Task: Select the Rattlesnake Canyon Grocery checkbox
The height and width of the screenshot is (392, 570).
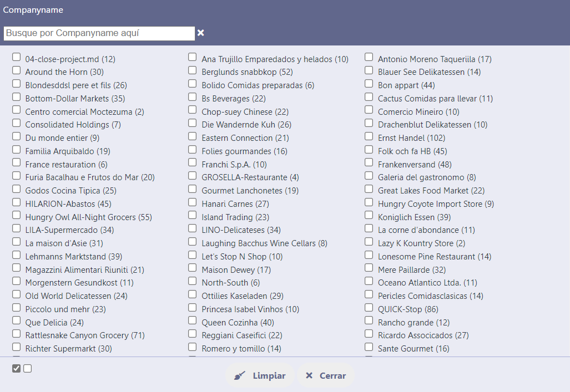Action: (x=17, y=334)
